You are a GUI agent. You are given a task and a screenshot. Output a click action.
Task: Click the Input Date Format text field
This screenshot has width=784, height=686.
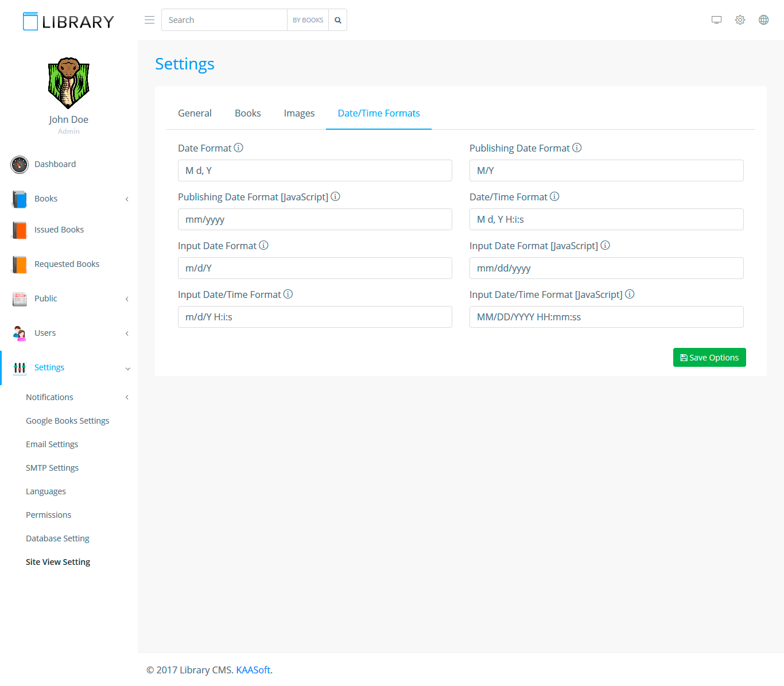tap(315, 268)
